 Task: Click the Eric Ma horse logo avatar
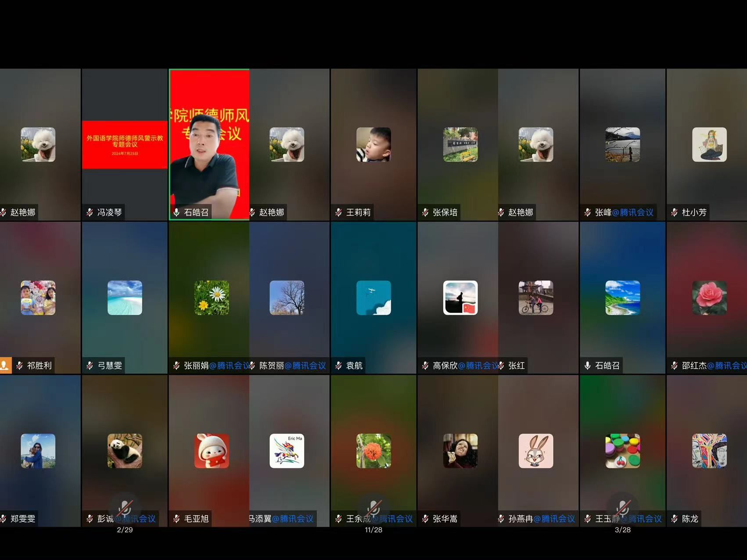[287, 451]
